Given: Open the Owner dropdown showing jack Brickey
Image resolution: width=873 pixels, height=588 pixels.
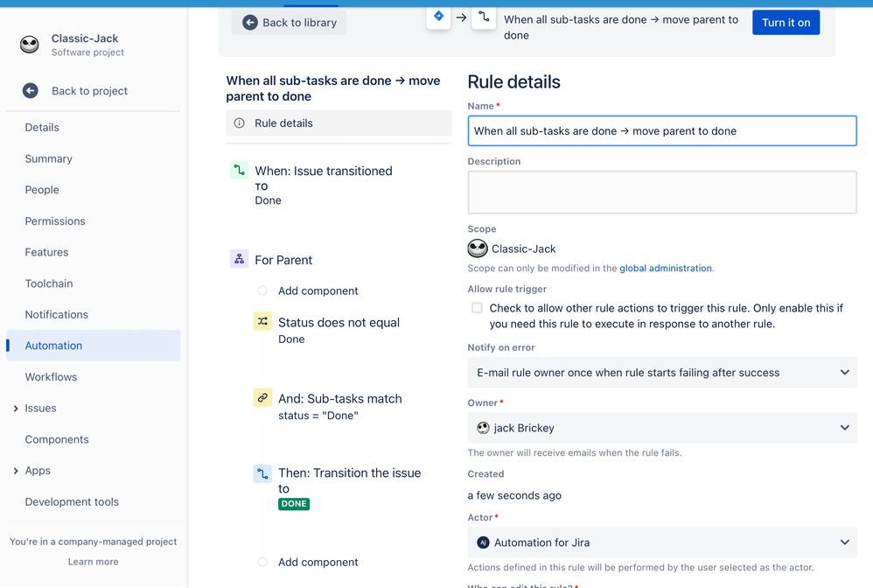Looking at the screenshot, I should (662, 428).
